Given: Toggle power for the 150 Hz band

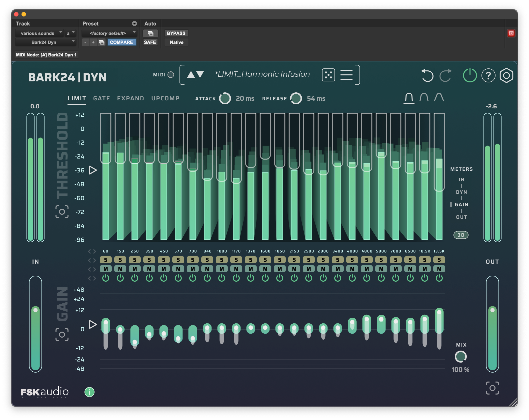Looking at the screenshot, I should pyautogui.click(x=120, y=278).
